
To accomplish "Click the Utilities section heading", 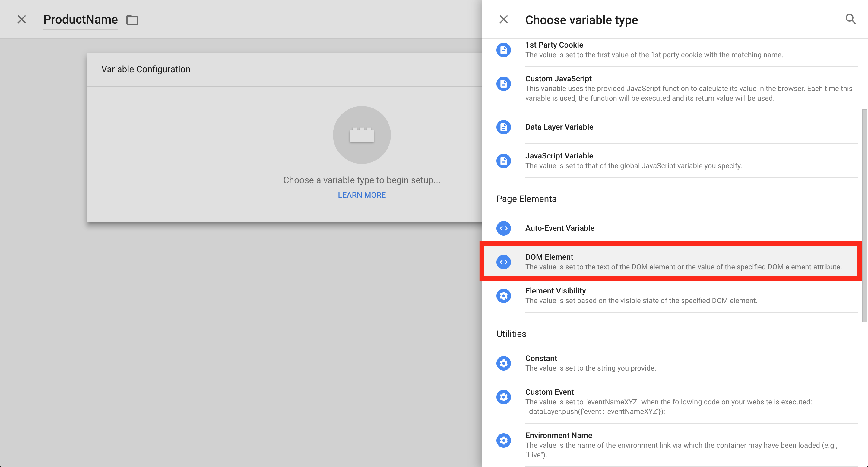I will tap(511, 334).
